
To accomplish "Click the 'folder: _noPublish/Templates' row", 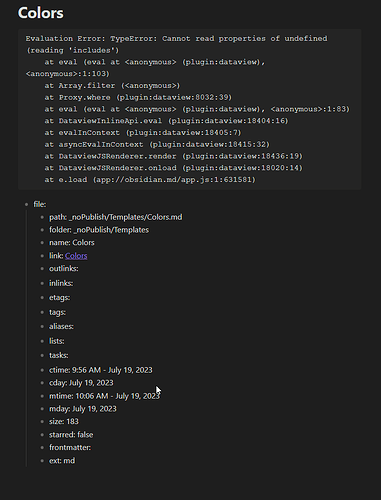I will (x=99, y=230).
